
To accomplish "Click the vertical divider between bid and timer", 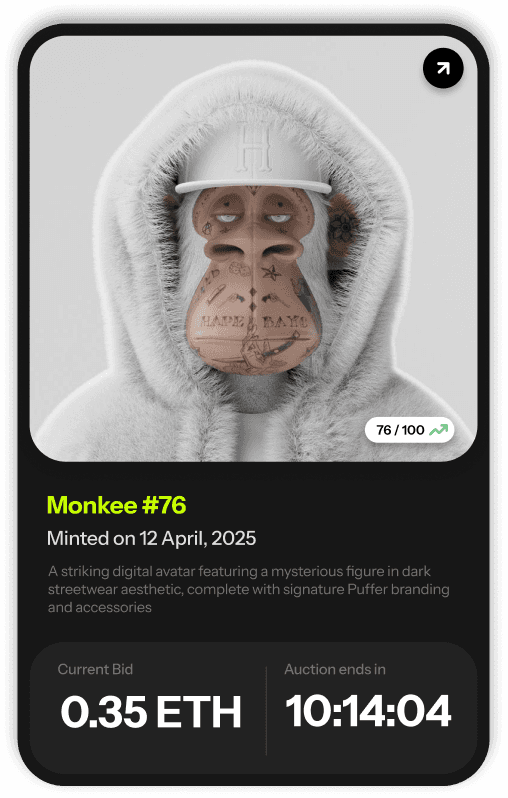I will click(x=266, y=710).
